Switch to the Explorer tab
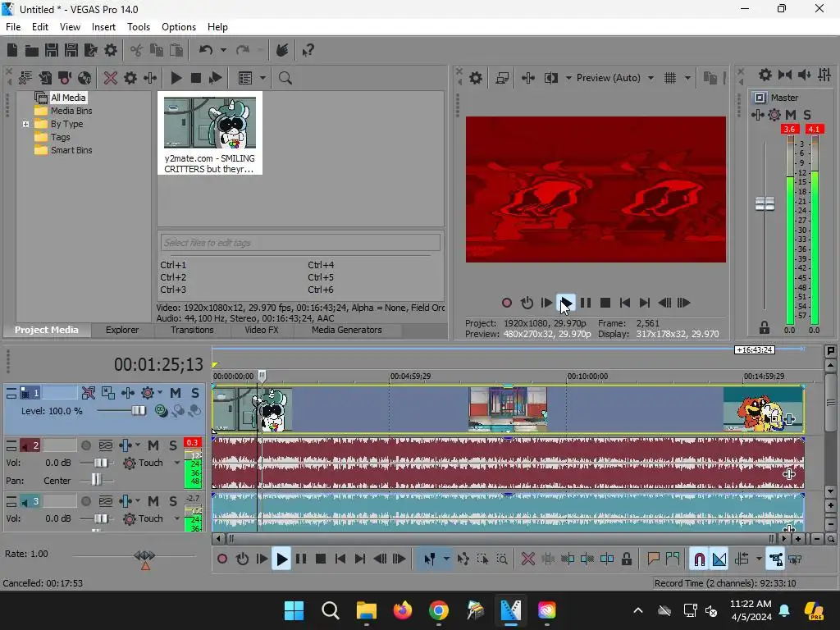The width and height of the screenshot is (840, 630). 122,330
